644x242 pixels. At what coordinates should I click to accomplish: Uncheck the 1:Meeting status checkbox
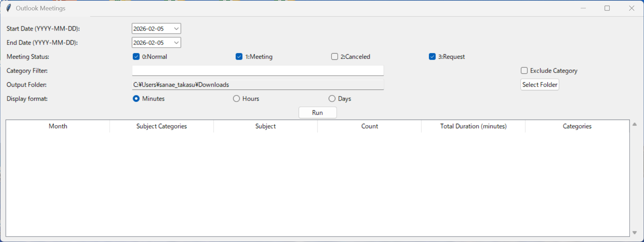pyautogui.click(x=239, y=57)
